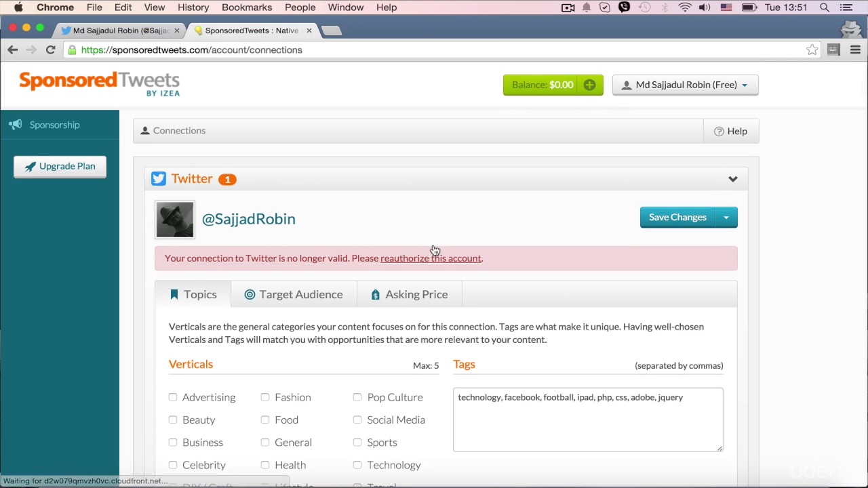868x488 pixels.
Task: Click the bookmark star in the address bar
Action: point(812,49)
